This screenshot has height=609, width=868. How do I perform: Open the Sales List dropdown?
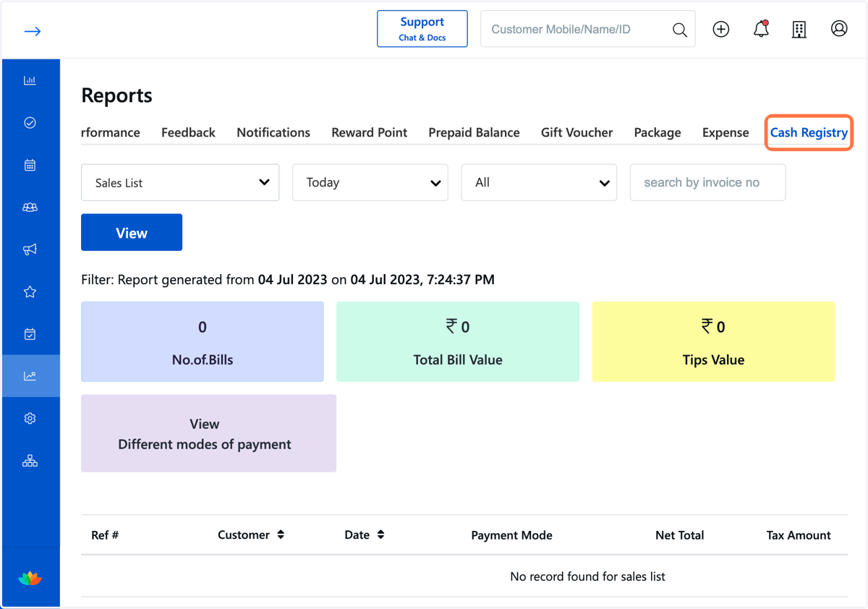tap(180, 182)
